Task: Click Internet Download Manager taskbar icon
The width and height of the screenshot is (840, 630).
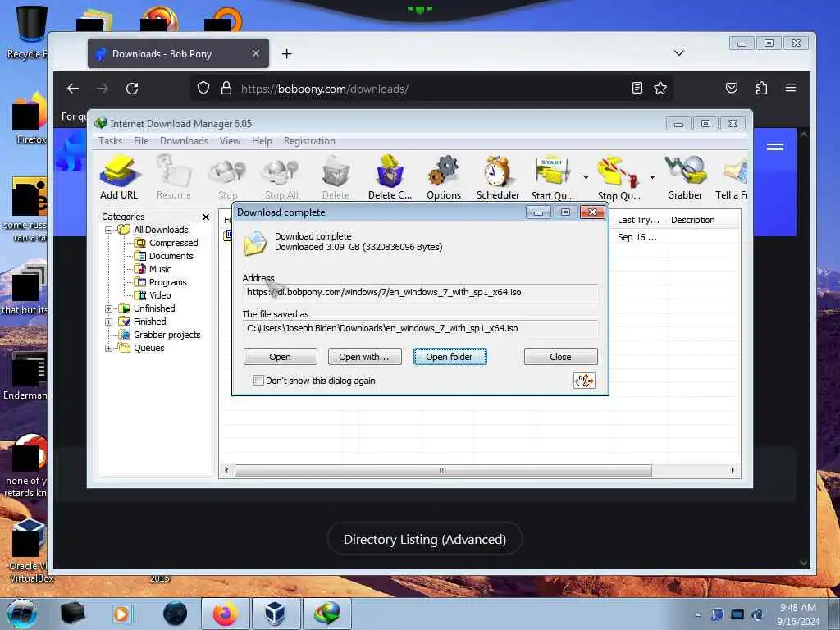Action: [x=326, y=614]
